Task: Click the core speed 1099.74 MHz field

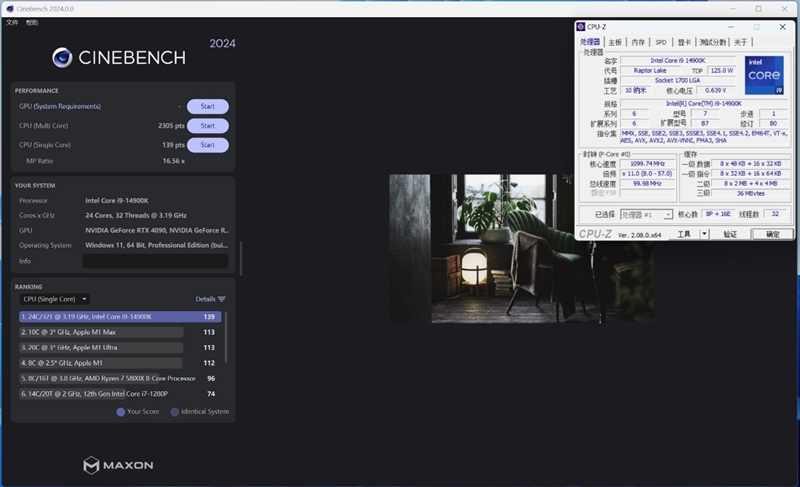Action: click(x=647, y=164)
